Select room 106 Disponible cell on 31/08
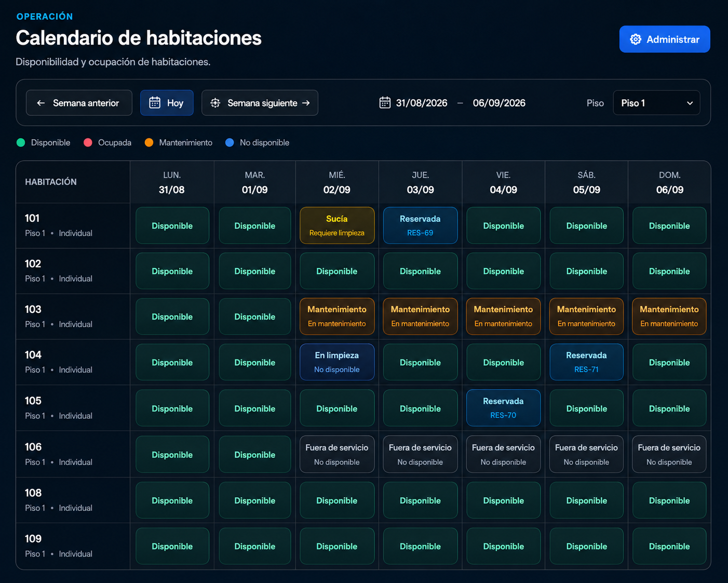Viewport: 728px width, 583px height. [172, 454]
